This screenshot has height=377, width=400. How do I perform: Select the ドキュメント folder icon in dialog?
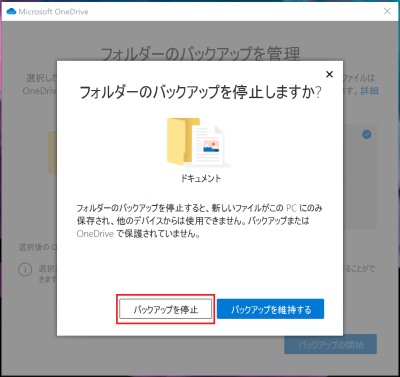click(199, 143)
